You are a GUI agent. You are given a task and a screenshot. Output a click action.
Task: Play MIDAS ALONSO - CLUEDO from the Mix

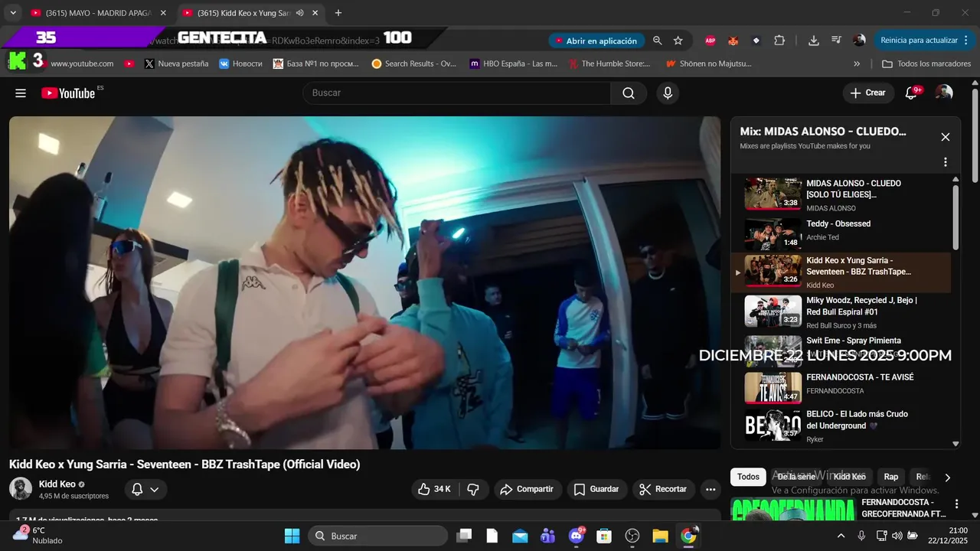click(x=841, y=194)
